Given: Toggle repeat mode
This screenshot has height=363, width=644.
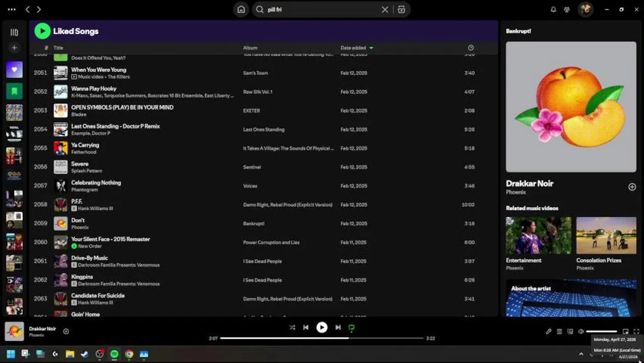Looking at the screenshot, I should (352, 328).
